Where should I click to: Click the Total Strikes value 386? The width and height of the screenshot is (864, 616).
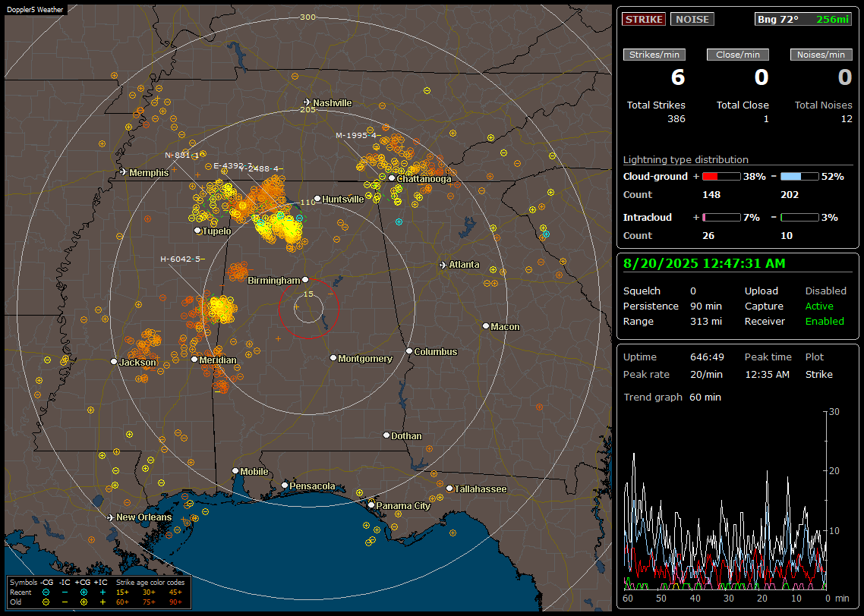click(x=676, y=119)
